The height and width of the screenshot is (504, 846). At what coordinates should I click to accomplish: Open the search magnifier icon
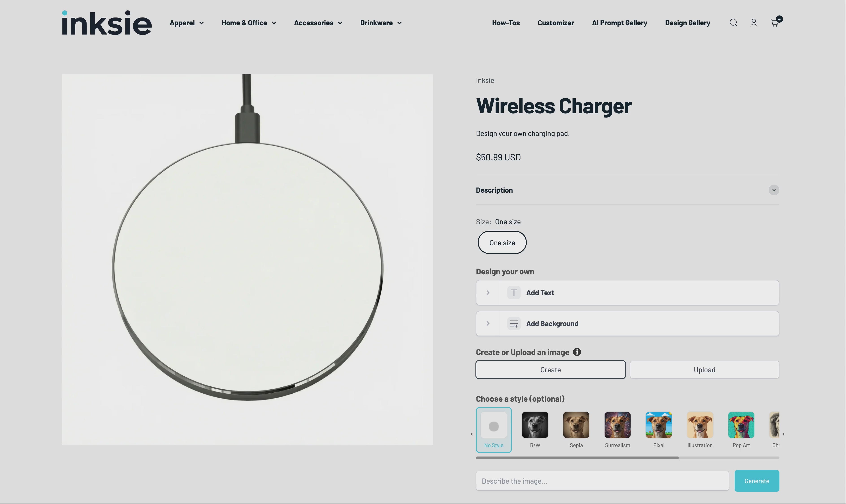(x=733, y=23)
